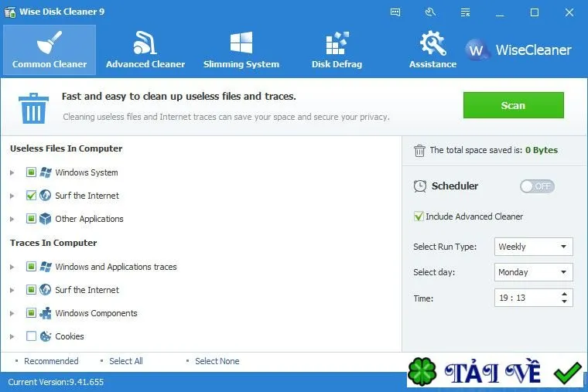588x392 pixels.
Task: Switch to Advanced Cleaner tab
Action: (145, 49)
